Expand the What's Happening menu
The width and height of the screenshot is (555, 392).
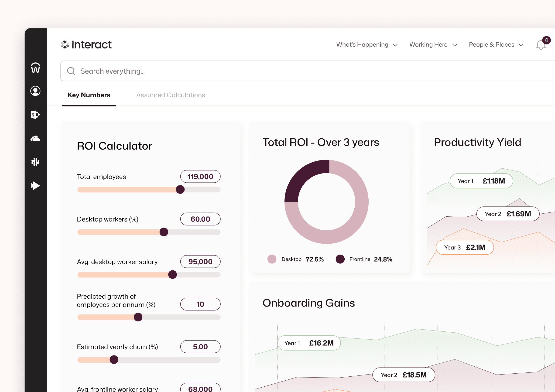pyautogui.click(x=367, y=45)
